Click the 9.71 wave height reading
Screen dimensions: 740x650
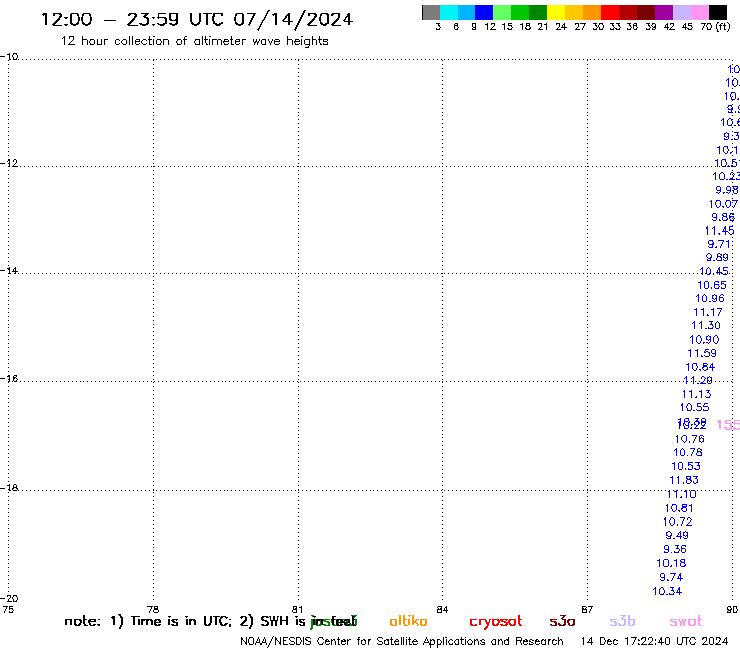click(719, 244)
